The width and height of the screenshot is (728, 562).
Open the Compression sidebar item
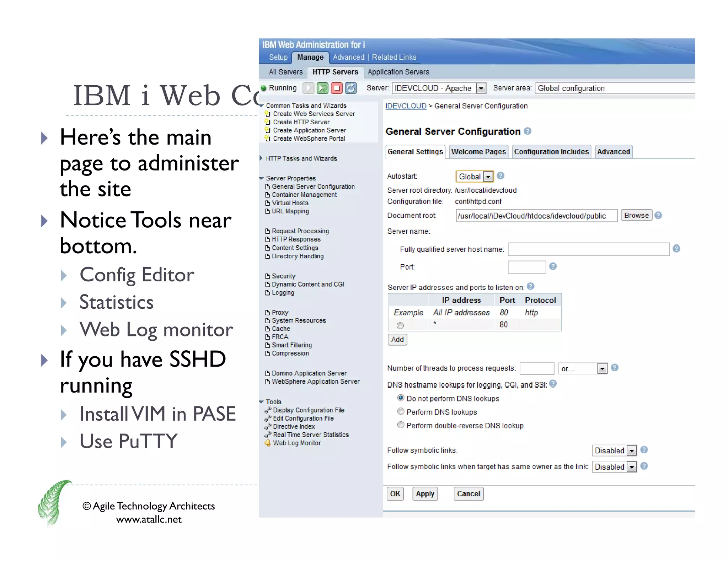click(x=290, y=353)
